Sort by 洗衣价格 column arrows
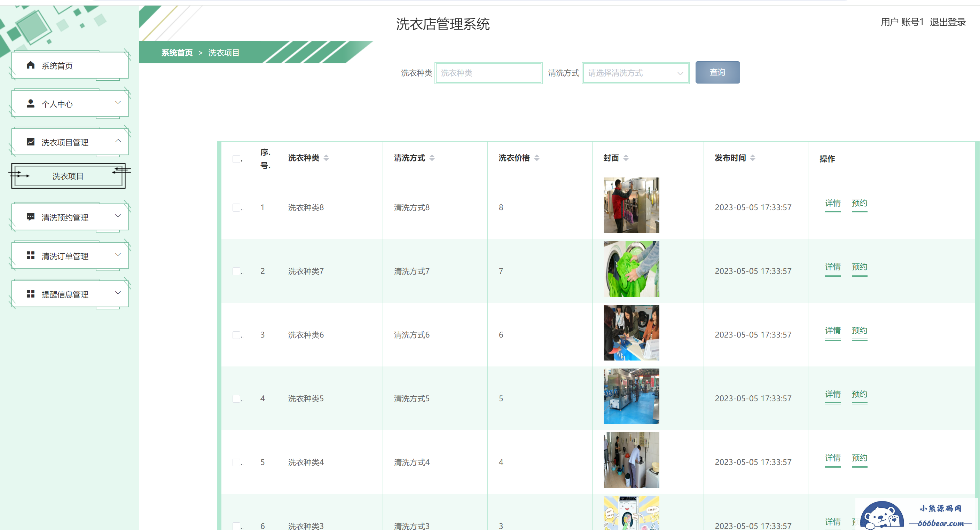Viewport: 980px width, 530px height. click(x=537, y=158)
